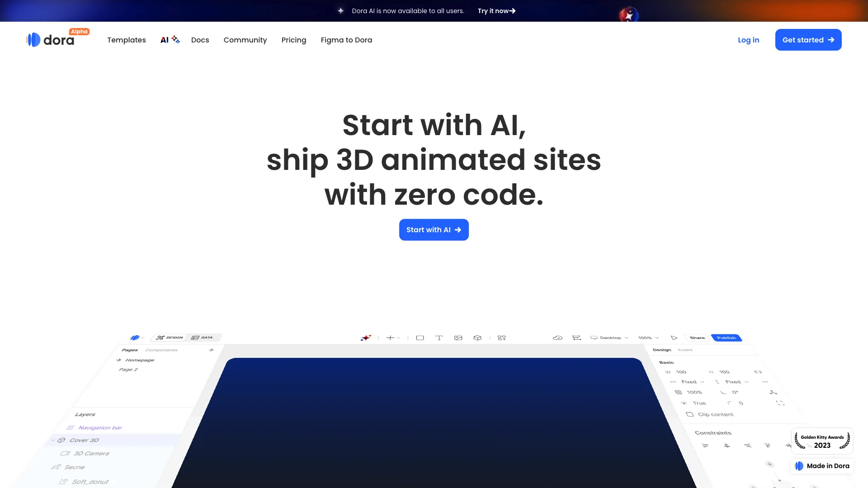Screen dimensions: 868x488
Task: Click the Figma to Dora menu item
Action: [x=346, y=40]
